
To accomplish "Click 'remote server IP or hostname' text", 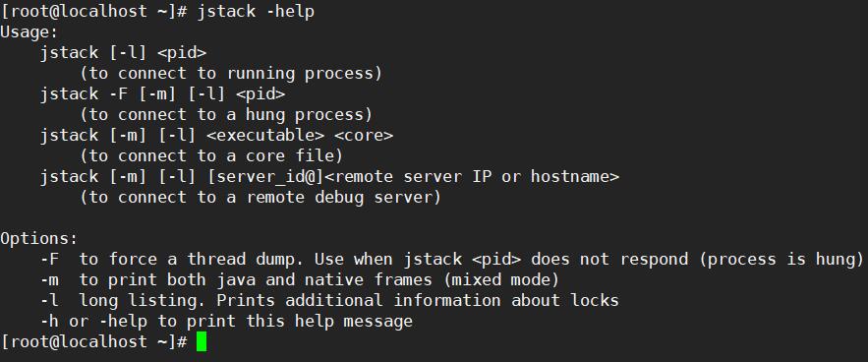I will [477, 177].
